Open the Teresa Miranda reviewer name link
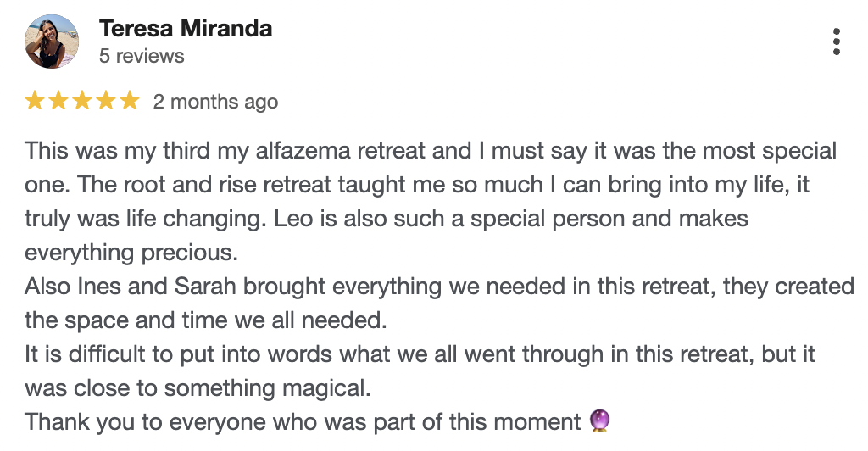Image resolution: width=868 pixels, height=451 pixels. click(186, 28)
